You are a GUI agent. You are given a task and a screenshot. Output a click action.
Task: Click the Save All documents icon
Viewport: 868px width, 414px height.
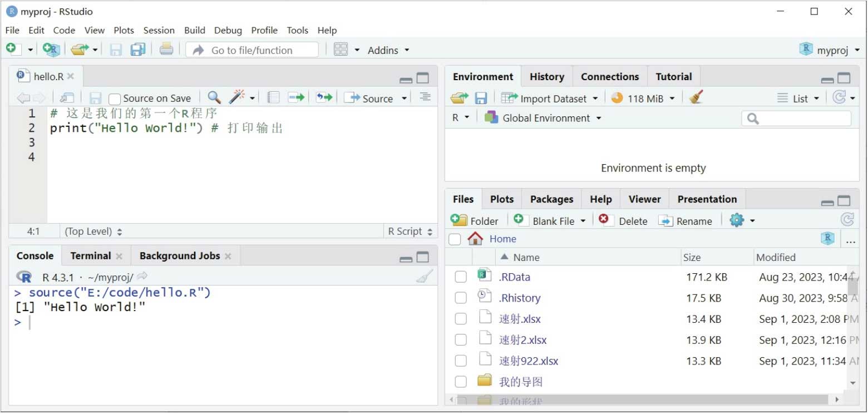[137, 50]
